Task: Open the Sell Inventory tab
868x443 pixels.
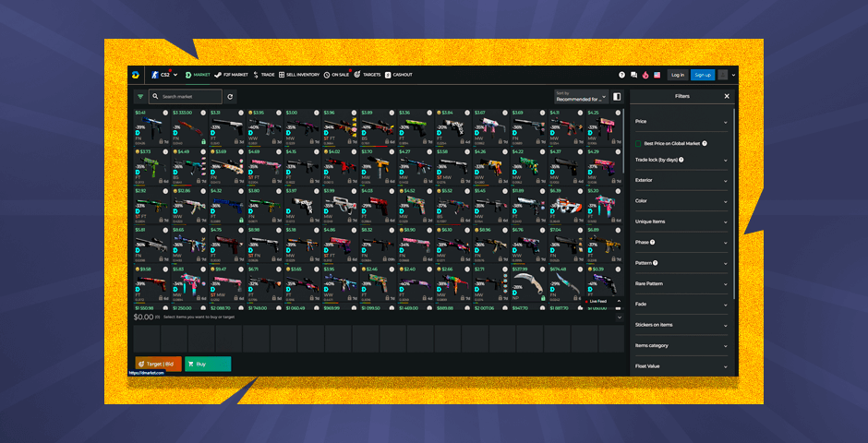Action: (299, 75)
